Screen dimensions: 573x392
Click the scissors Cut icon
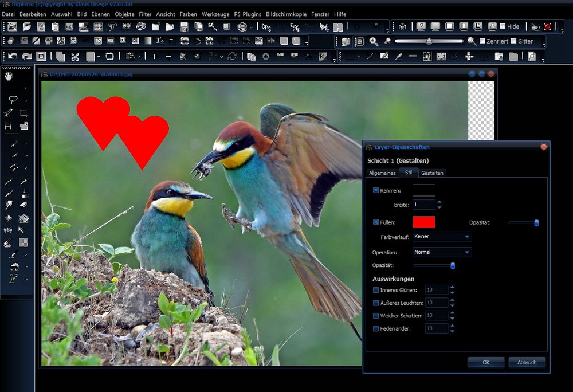pos(74,56)
